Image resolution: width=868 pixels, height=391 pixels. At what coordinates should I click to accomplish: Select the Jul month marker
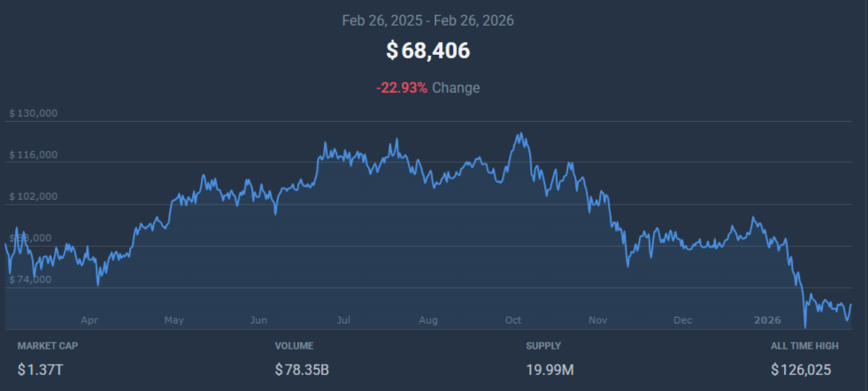pyautogui.click(x=343, y=320)
